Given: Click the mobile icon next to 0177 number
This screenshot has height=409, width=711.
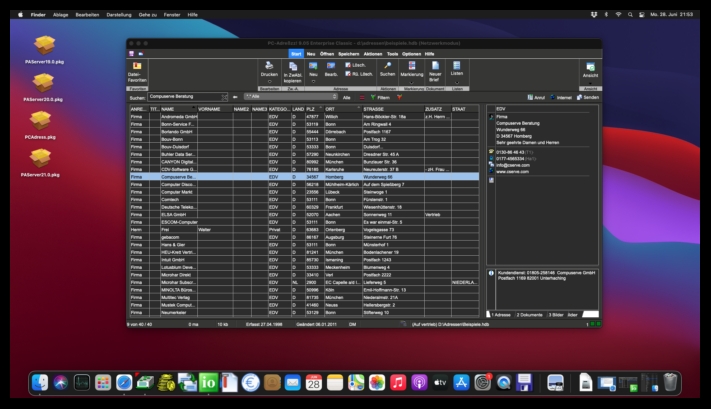Looking at the screenshot, I should tap(491, 158).
